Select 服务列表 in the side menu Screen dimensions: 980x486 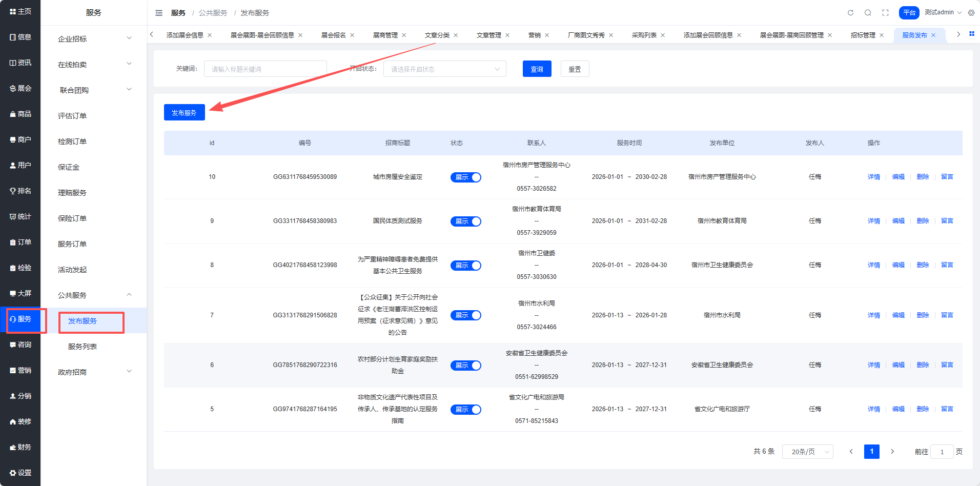83,347
